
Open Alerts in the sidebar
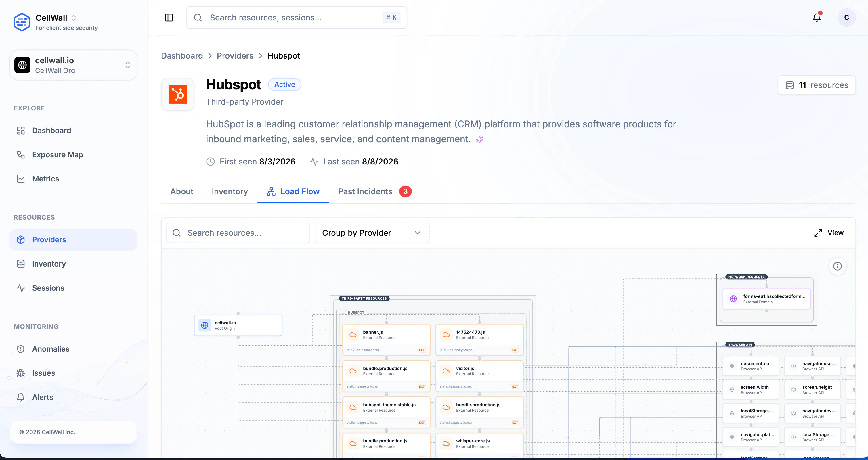(73, 397)
